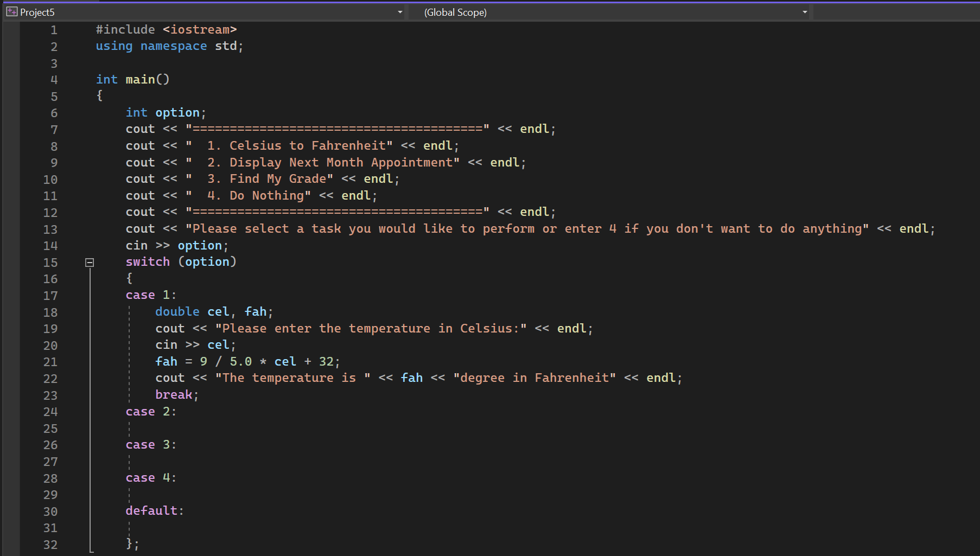Screen dimensions: 980x556
Task: Click the equals-sign border string on line 12
Action: point(338,212)
